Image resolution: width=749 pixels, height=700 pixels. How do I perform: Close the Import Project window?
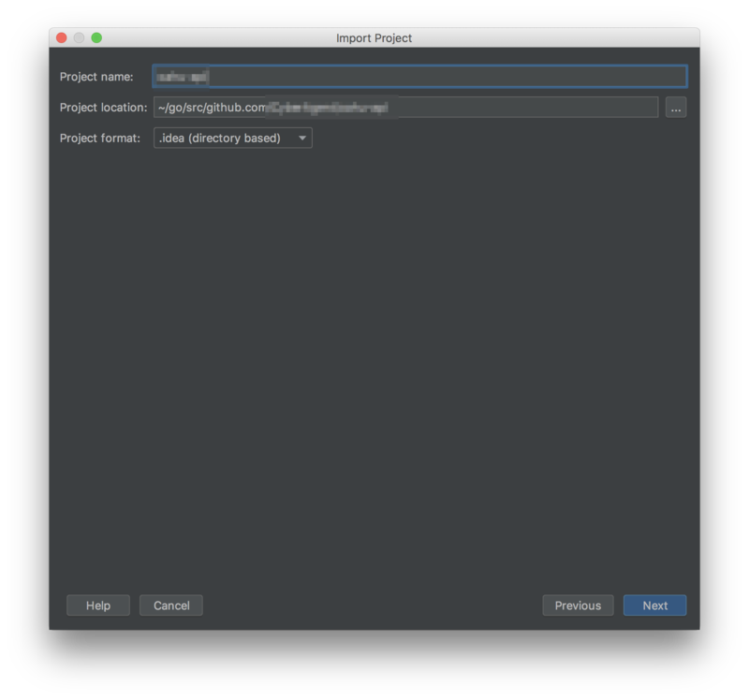[x=62, y=37]
